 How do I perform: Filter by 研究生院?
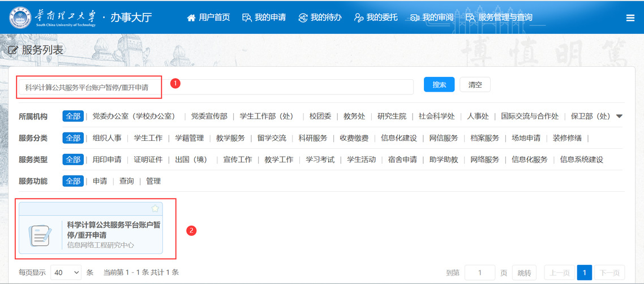[x=392, y=116]
